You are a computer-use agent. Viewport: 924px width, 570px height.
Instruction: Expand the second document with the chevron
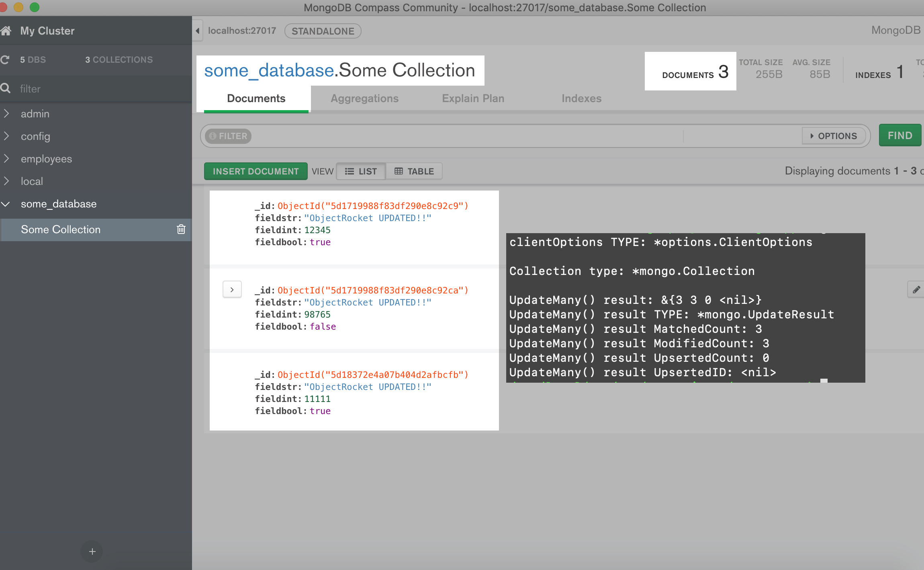232,289
